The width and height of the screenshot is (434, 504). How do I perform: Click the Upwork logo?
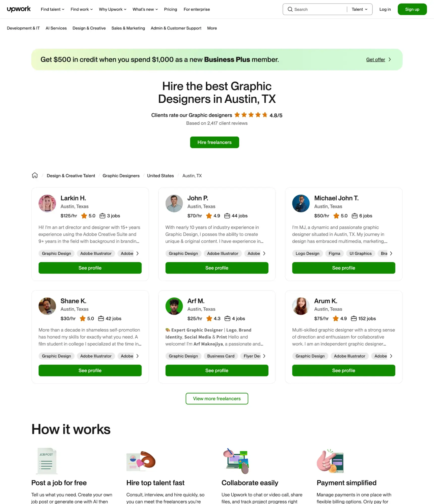[x=19, y=9]
